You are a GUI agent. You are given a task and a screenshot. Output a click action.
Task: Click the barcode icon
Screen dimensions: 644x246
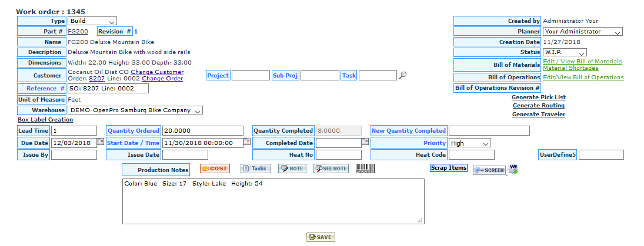(x=365, y=169)
